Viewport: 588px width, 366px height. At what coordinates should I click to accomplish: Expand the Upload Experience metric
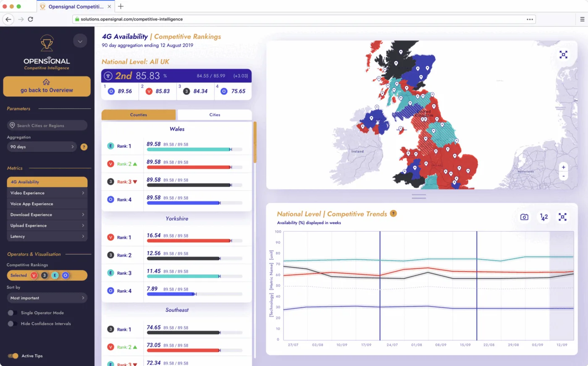[x=47, y=226]
